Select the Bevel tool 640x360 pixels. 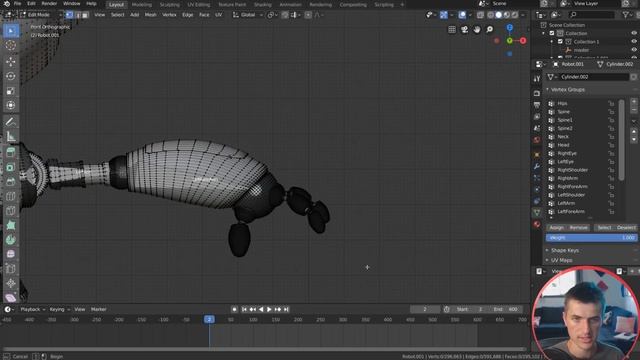pyautogui.click(x=11, y=182)
